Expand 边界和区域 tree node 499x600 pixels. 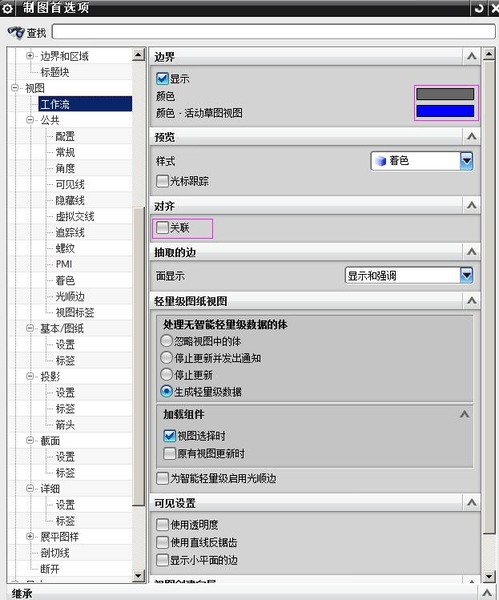(x=30, y=56)
